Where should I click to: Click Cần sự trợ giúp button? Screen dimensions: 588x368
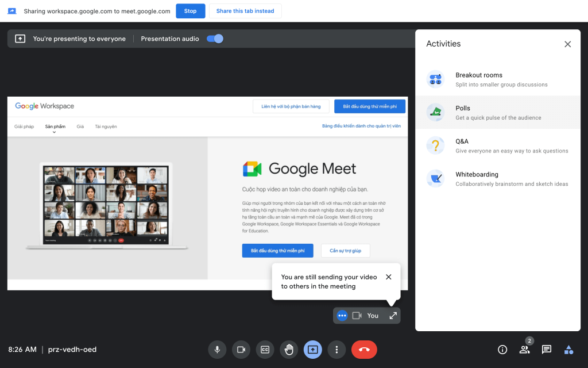click(x=345, y=251)
